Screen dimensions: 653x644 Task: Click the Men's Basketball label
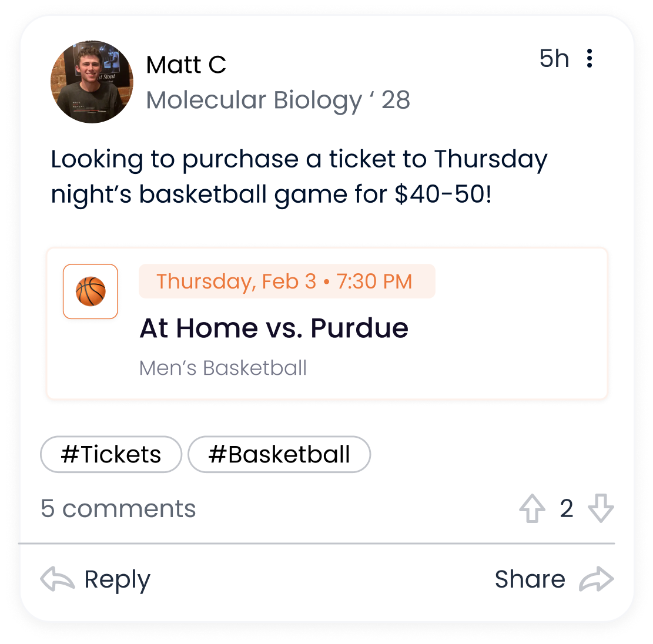pos(223,368)
